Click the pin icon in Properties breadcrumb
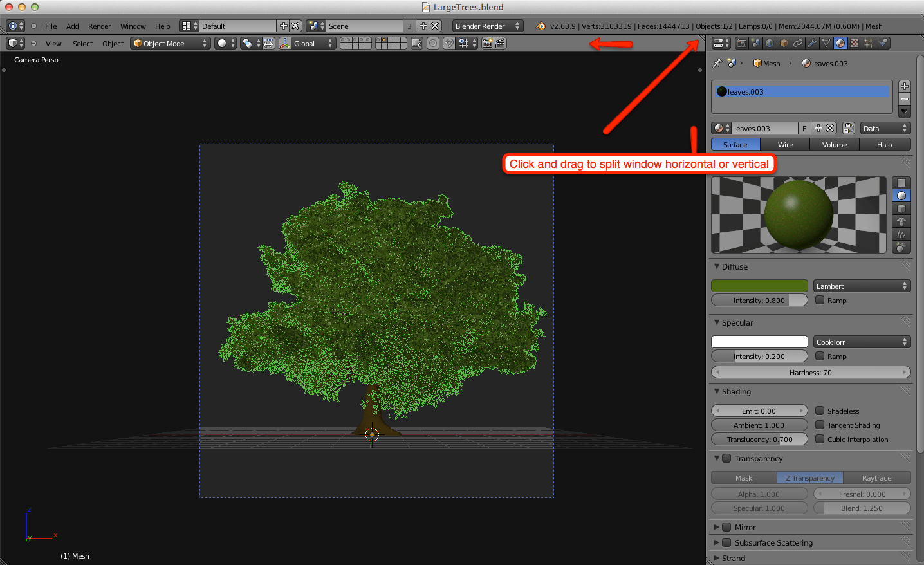 [717, 63]
